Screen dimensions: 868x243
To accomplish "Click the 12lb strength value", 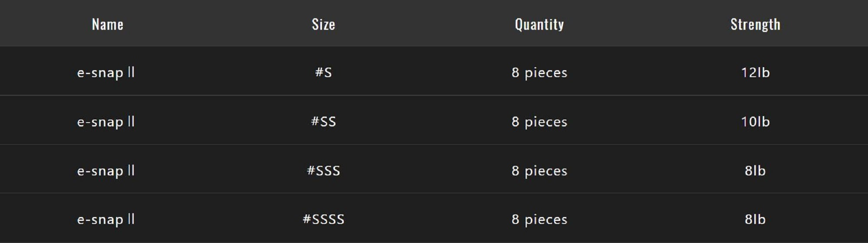I will point(755,72).
